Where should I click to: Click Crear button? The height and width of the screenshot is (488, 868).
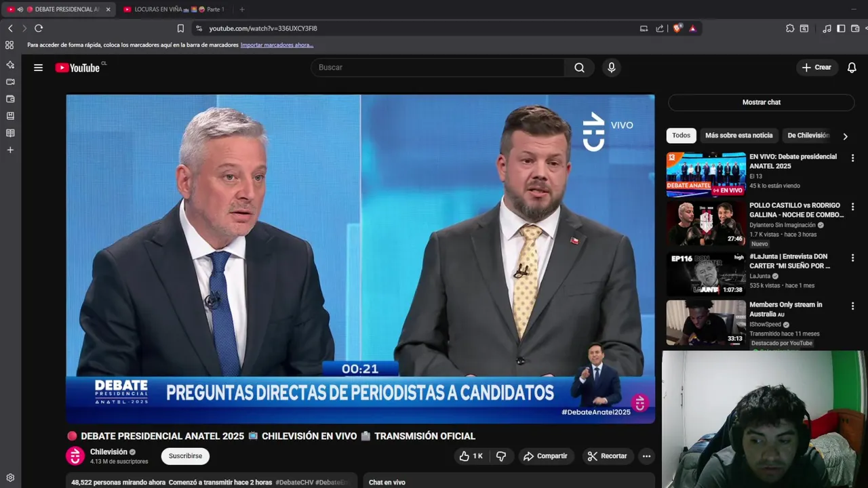[x=816, y=68]
